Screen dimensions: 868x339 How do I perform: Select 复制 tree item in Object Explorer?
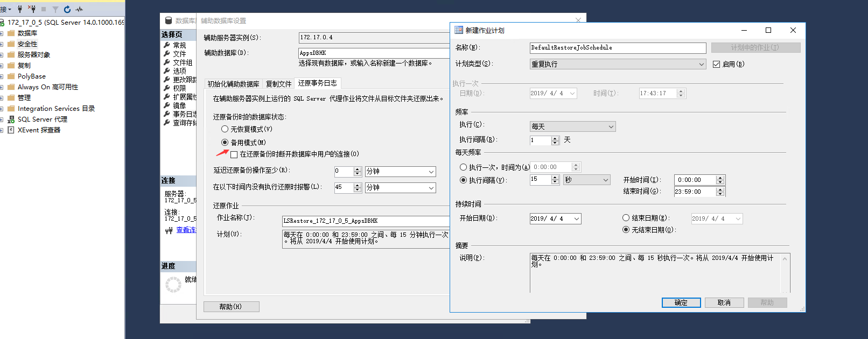(24, 66)
